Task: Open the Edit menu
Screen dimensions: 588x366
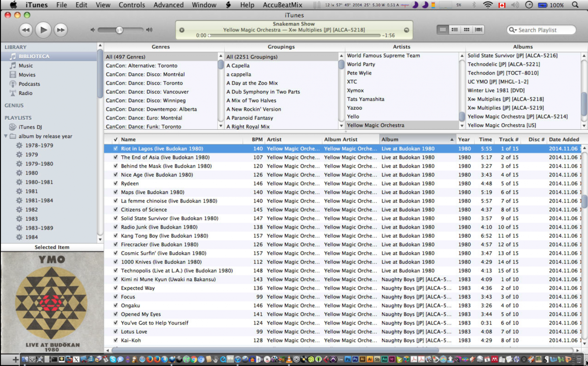Action: coord(81,5)
